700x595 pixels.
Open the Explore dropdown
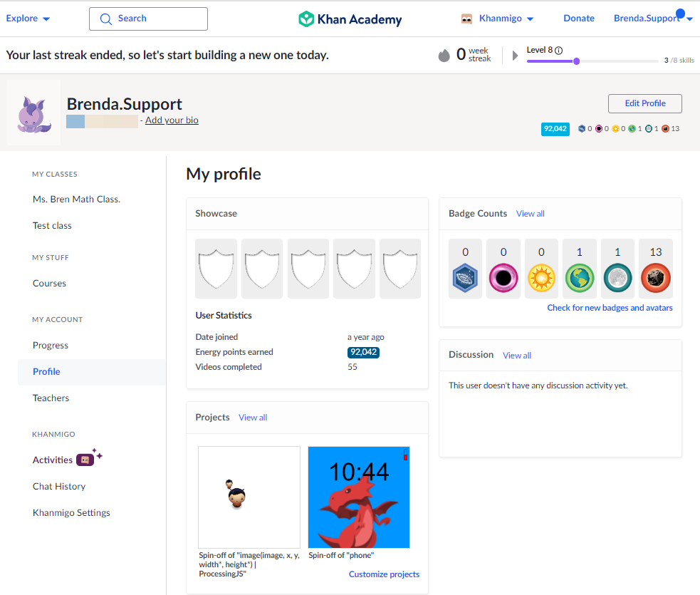point(28,19)
